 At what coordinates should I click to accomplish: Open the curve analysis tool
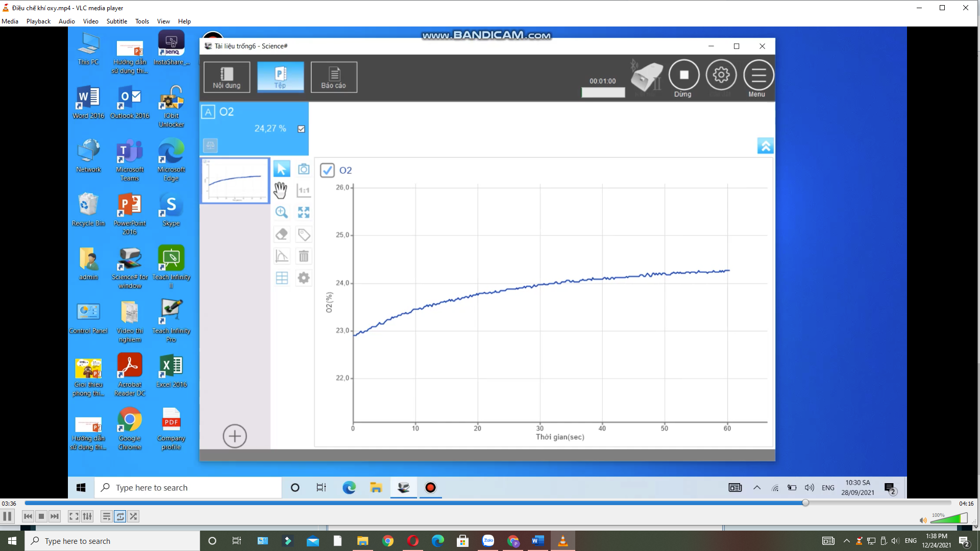click(x=281, y=256)
